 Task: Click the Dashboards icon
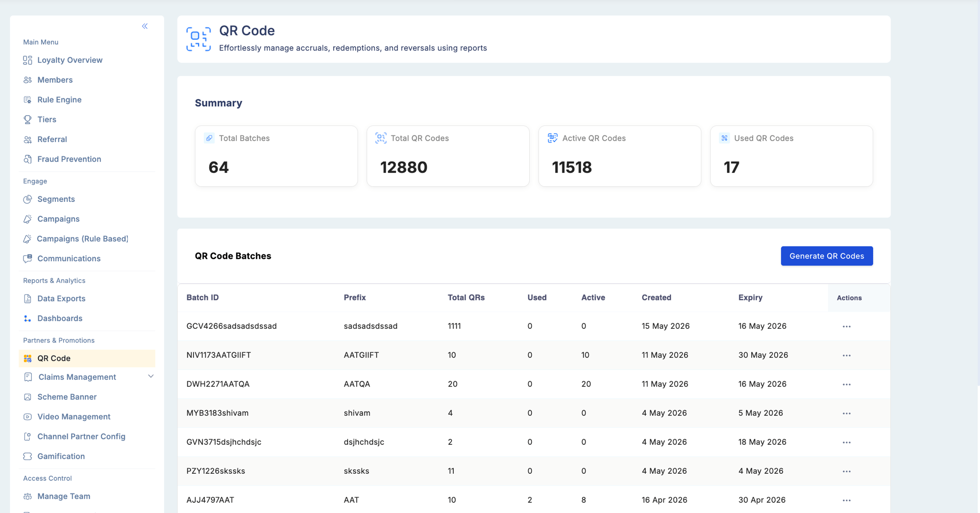pyautogui.click(x=27, y=318)
